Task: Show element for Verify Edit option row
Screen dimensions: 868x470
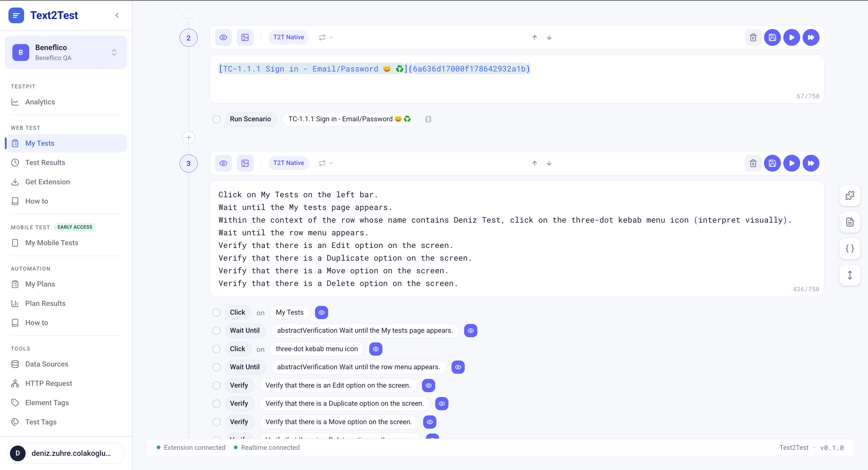Action: click(429, 385)
